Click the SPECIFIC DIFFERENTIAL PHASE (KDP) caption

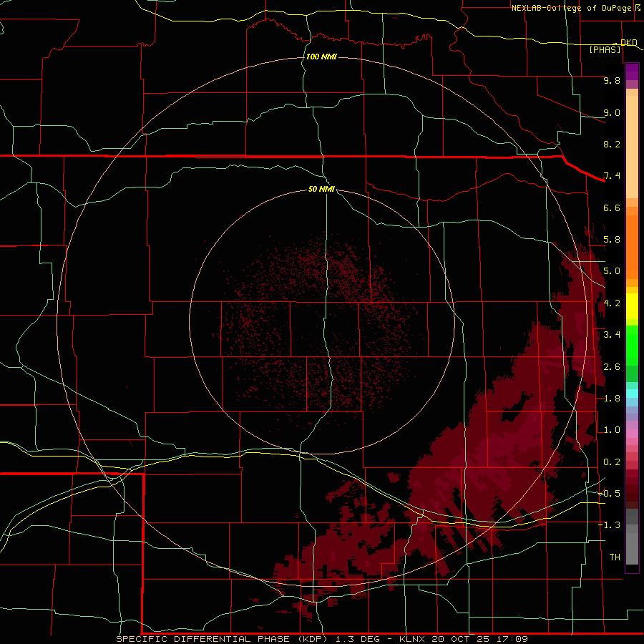(x=223, y=639)
